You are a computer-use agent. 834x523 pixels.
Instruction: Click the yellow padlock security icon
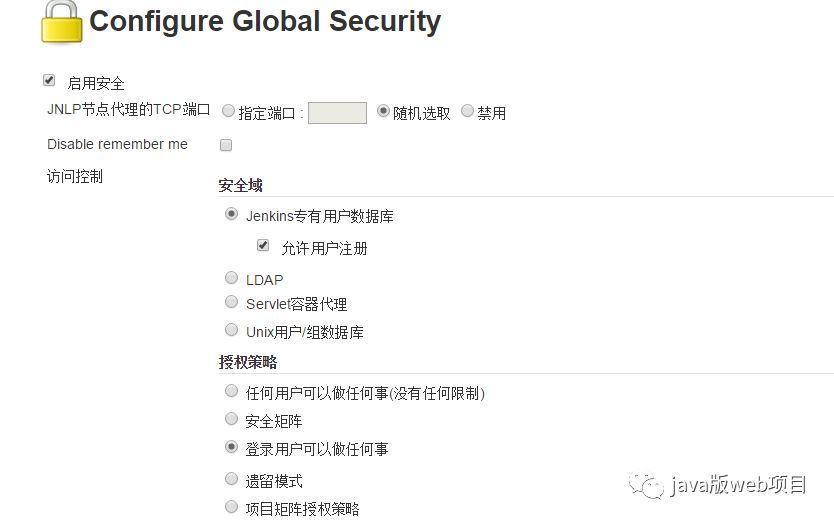pyautogui.click(x=62, y=22)
